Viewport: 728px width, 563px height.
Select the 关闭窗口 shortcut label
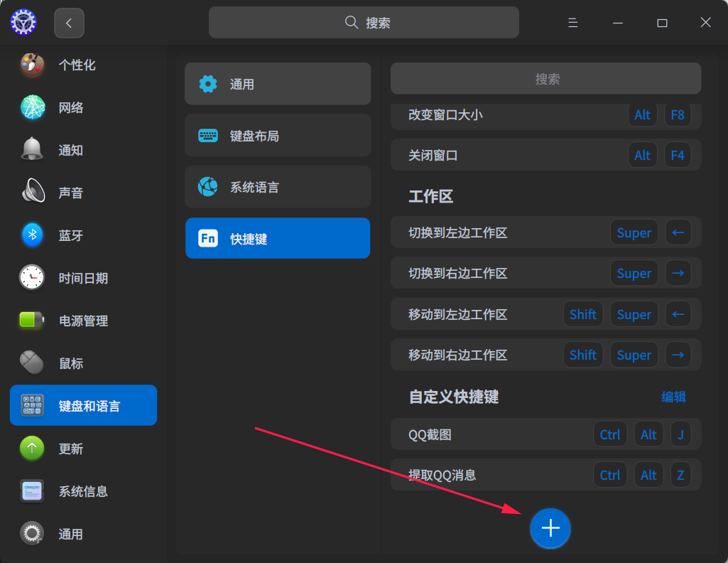pos(433,155)
